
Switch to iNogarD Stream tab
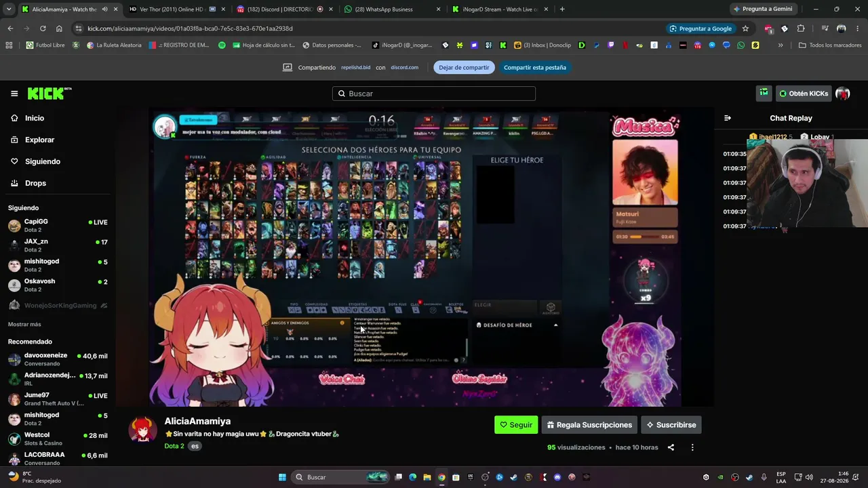coord(499,9)
